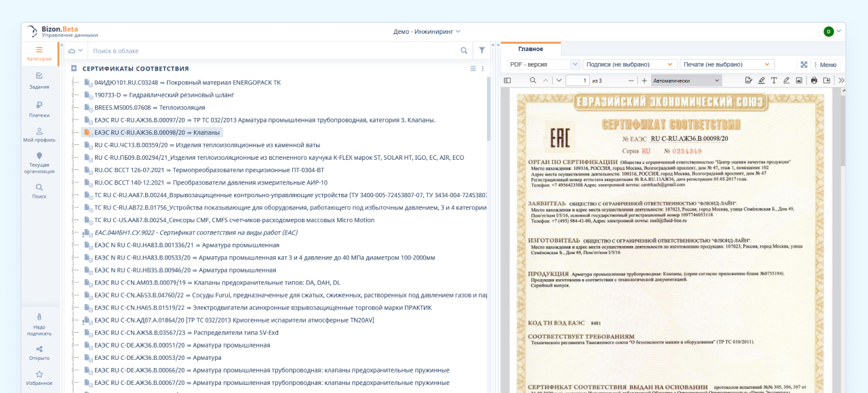Select ЕАЭС RU С-DE.АЖ36.В.00053/20 Арматура item
Image resolution: width=868 pixels, height=393 pixels.
tap(153, 358)
